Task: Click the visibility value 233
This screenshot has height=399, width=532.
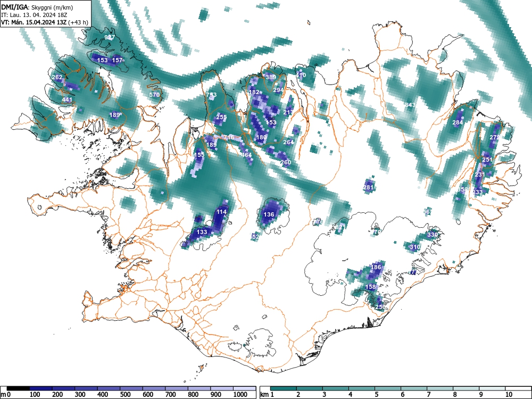Action: 477,192
